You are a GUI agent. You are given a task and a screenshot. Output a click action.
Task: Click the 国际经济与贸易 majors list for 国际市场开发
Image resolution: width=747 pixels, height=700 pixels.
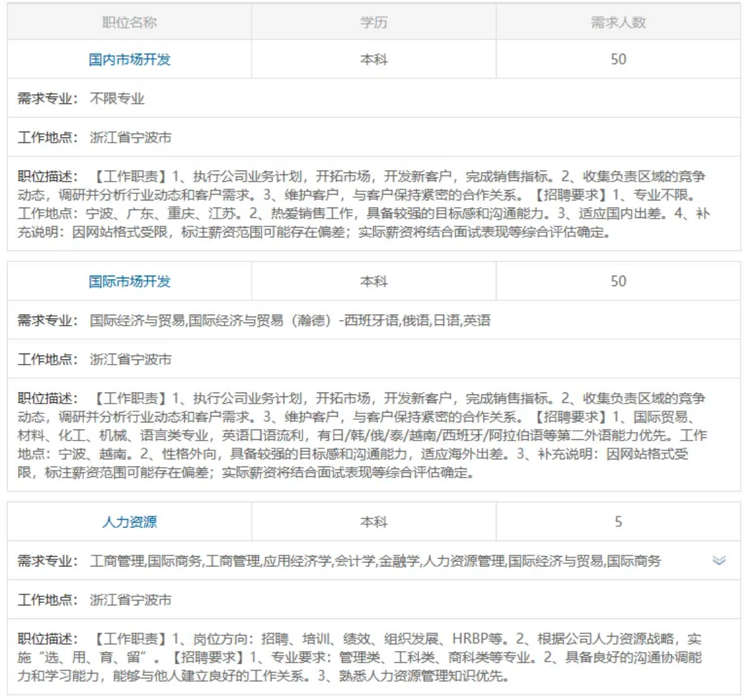(x=290, y=320)
